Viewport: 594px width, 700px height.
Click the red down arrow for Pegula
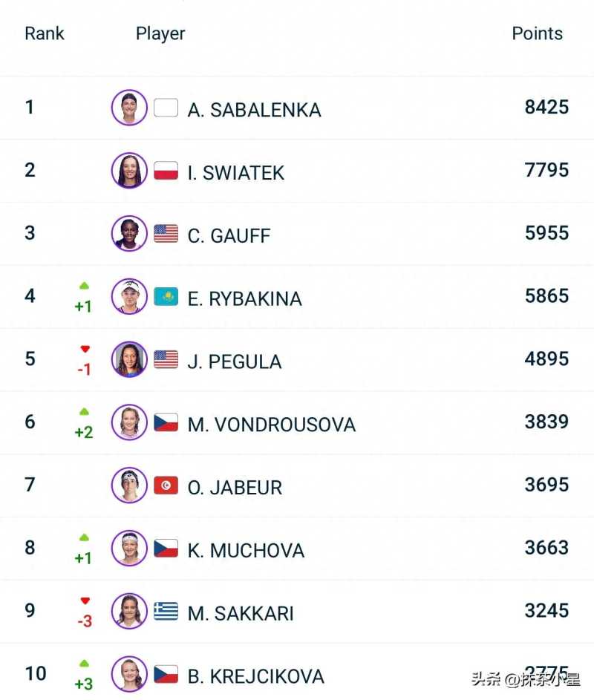tap(85, 349)
